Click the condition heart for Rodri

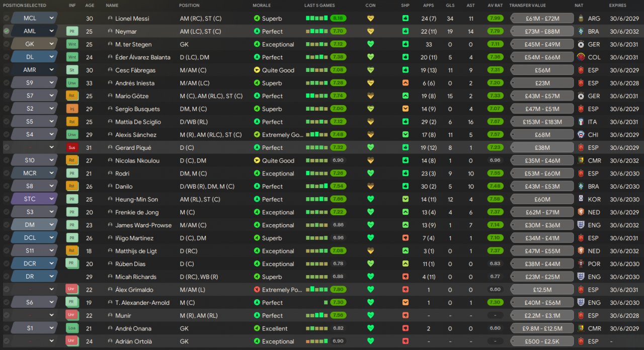coord(371,173)
